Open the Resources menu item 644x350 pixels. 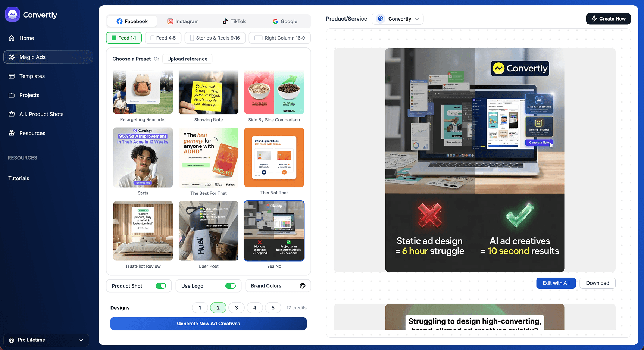pos(48,133)
